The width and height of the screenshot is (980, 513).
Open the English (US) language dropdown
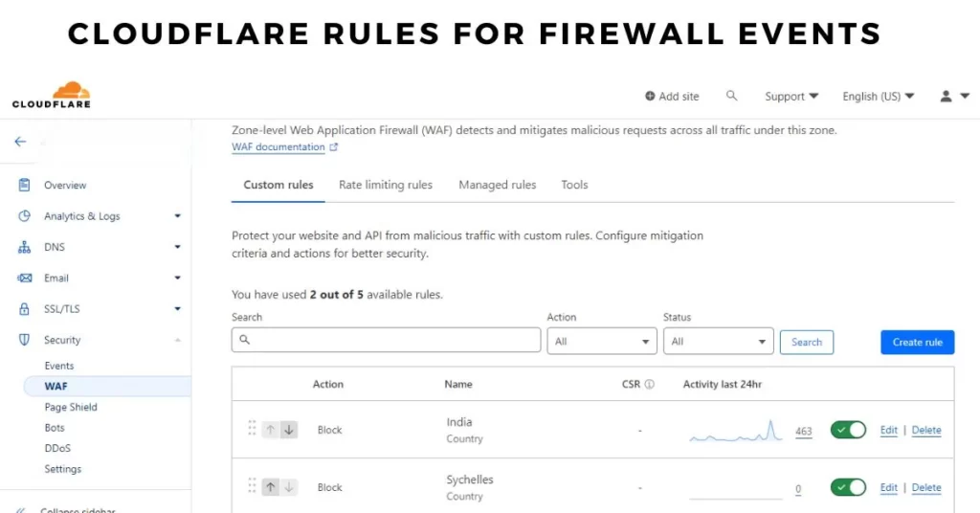(x=879, y=97)
